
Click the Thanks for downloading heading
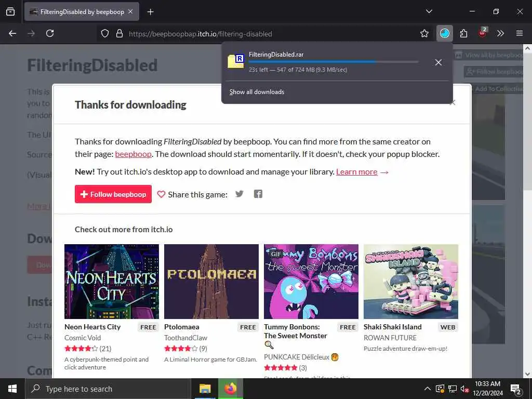(130, 105)
